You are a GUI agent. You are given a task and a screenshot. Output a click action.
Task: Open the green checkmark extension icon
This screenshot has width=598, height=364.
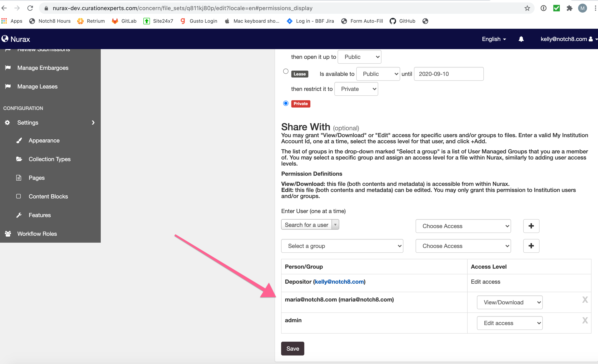557,8
